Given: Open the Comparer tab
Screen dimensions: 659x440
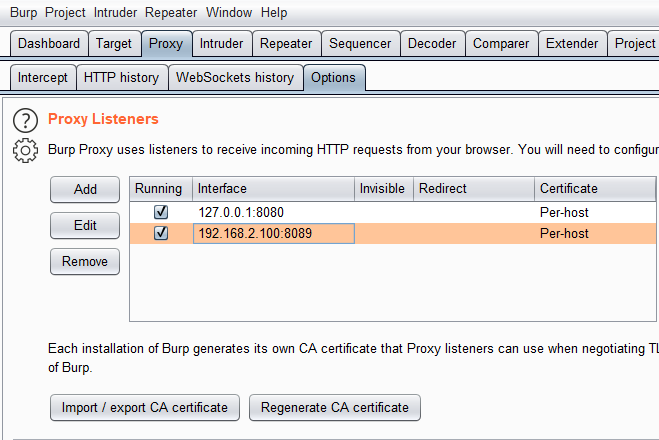Looking at the screenshot, I should coord(501,43).
